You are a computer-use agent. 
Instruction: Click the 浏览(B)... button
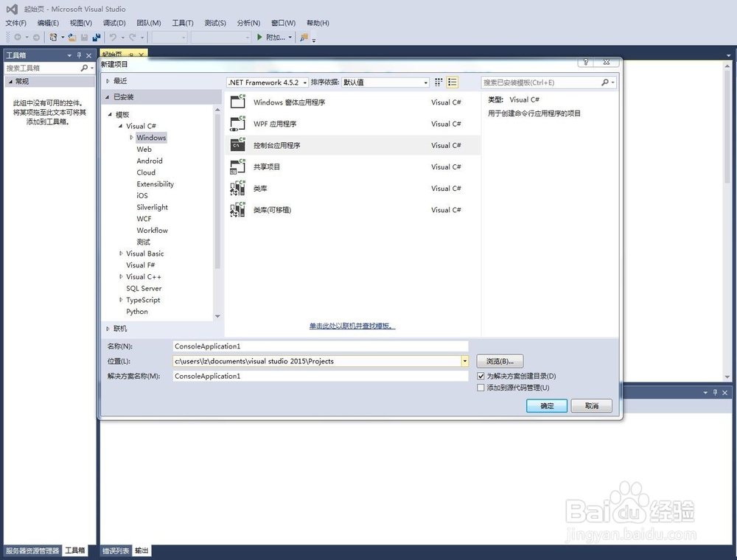point(500,361)
